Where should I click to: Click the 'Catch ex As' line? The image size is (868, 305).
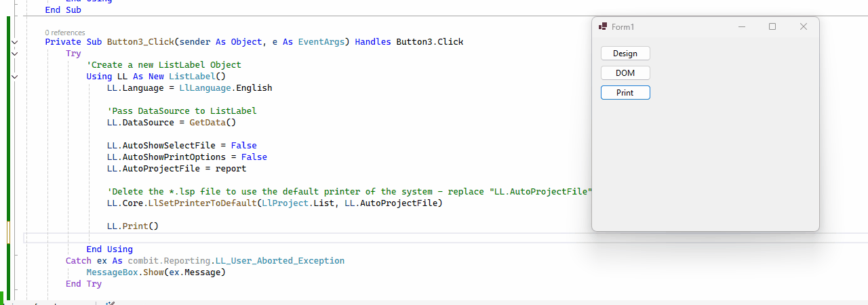click(x=205, y=261)
